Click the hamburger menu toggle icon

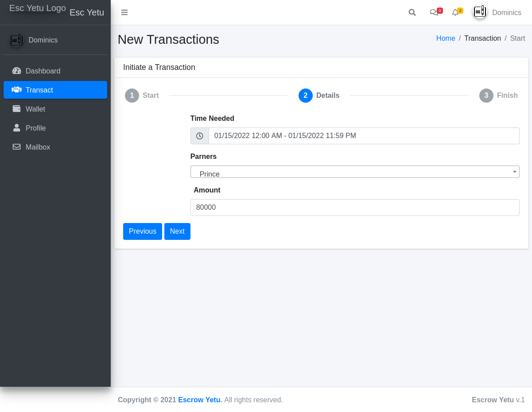[124, 12]
